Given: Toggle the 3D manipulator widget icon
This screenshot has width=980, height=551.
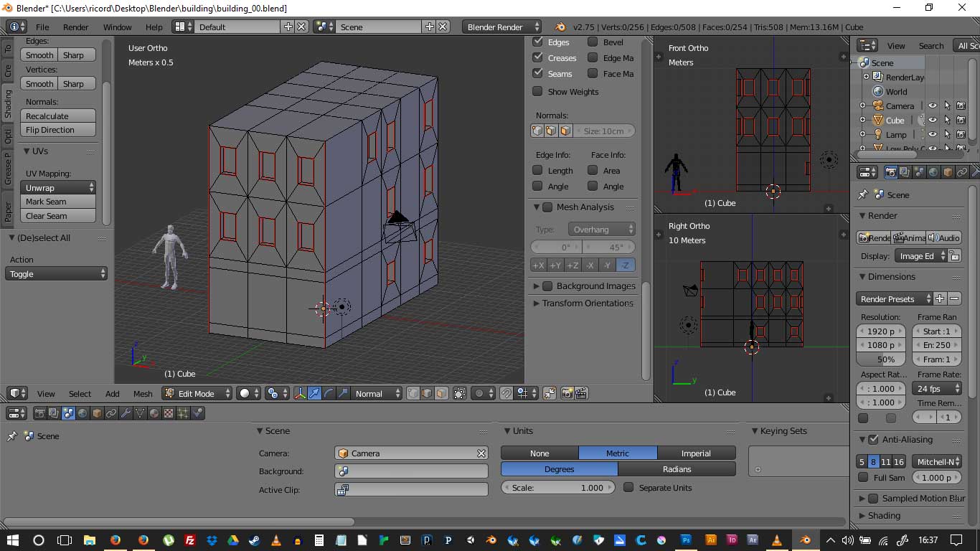Looking at the screenshot, I should [x=300, y=393].
